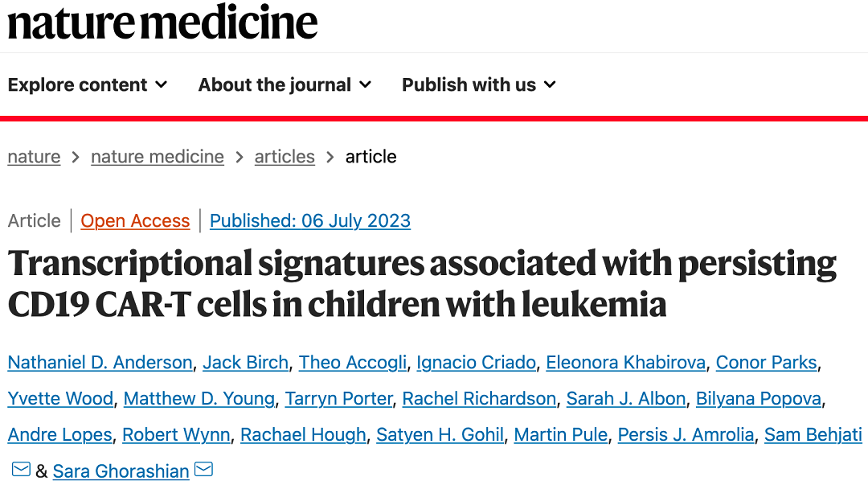Select author Sara Ghorashian name

tap(121, 471)
